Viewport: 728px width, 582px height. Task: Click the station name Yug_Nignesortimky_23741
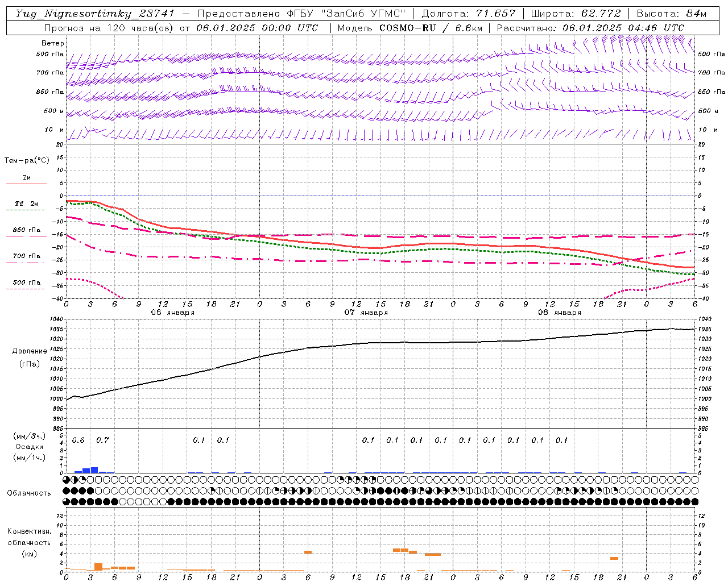[95, 14]
